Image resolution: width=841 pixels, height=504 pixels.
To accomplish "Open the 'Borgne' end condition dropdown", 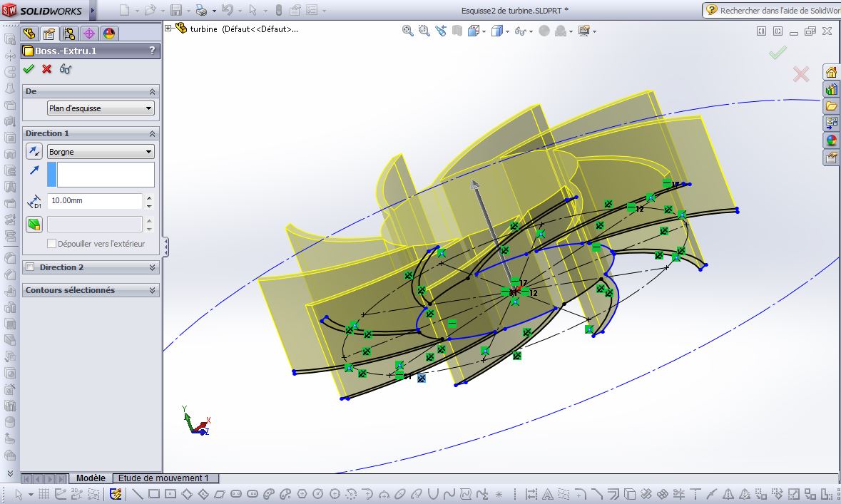I will tap(101, 152).
